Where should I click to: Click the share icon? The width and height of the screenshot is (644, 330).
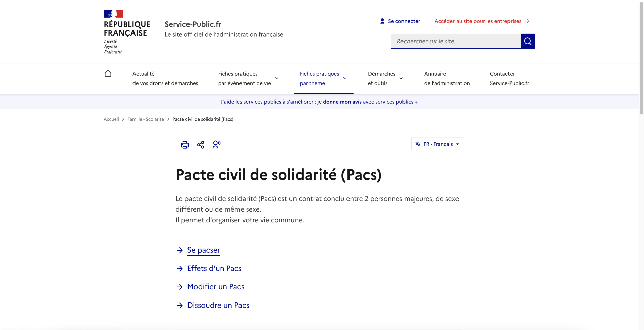pyautogui.click(x=201, y=145)
